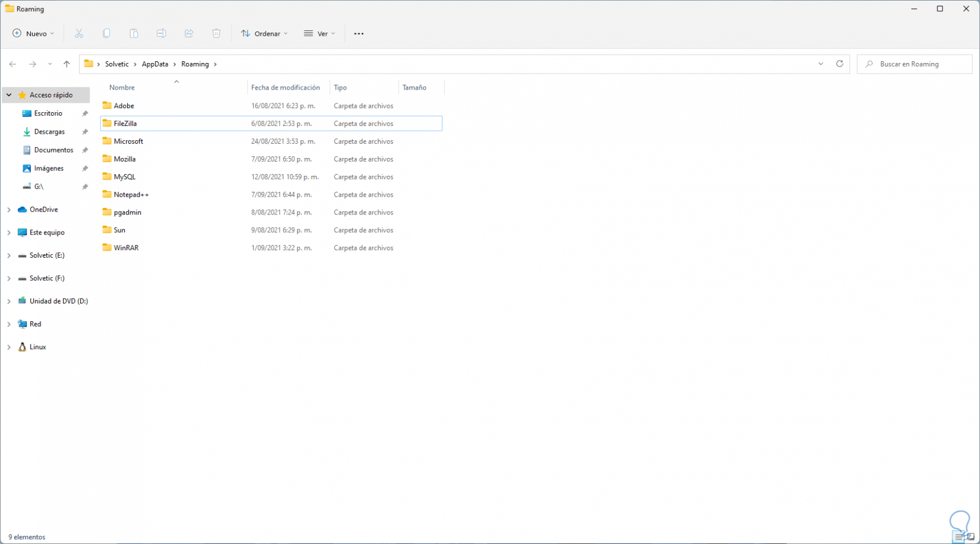Click the Sun folder icon
The image size is (980, 544).
(x=107, y=230)
